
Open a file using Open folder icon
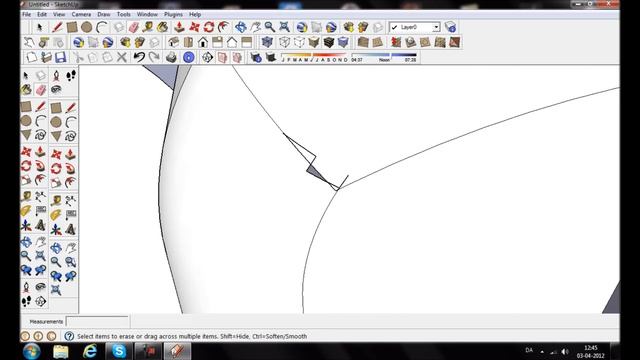(x=46, y=57)
